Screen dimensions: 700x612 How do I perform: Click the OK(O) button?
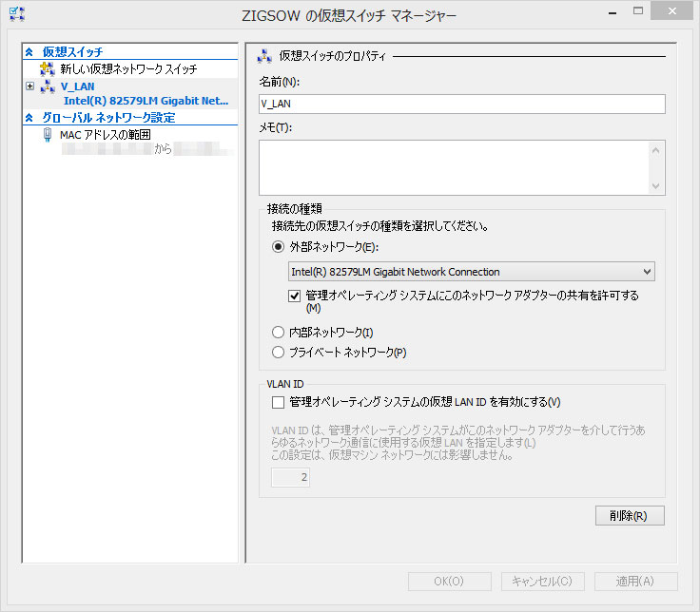click(x=450, y=582)
